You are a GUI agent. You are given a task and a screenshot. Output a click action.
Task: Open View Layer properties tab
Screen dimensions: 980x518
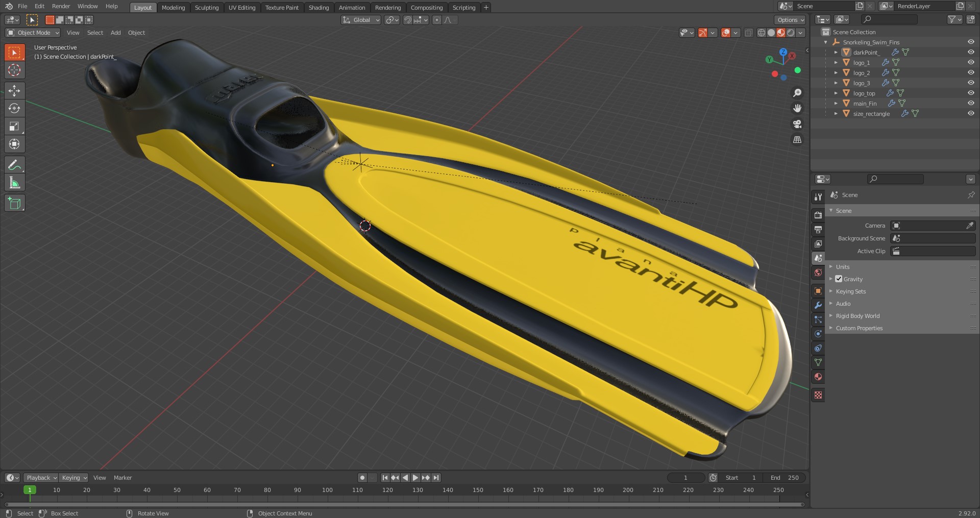click(x=818, y=244)
